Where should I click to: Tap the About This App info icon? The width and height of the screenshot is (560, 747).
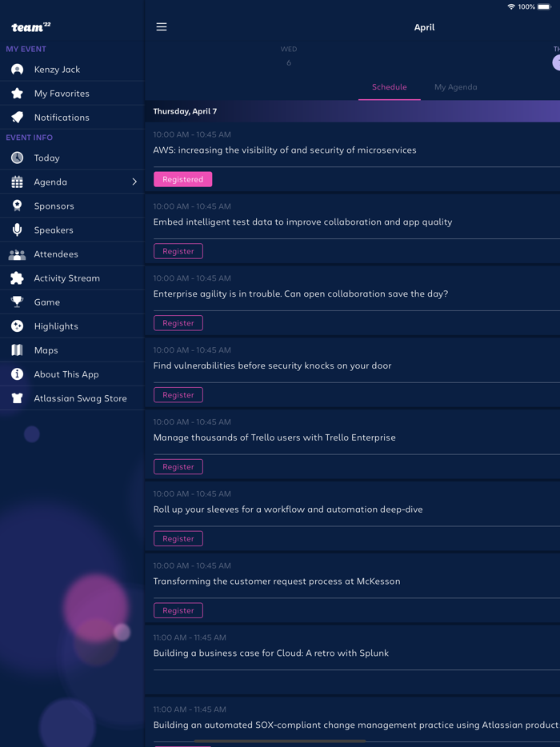(17, 374)
